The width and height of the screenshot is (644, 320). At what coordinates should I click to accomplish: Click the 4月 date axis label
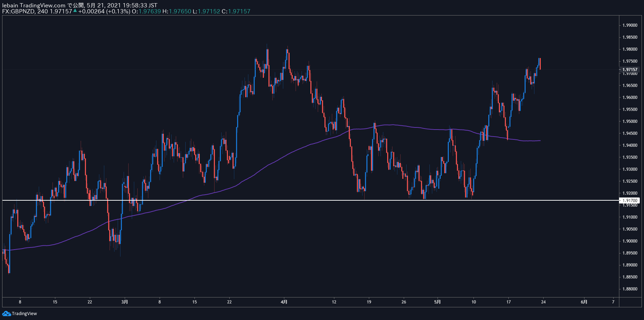click(x=284, y=302)
